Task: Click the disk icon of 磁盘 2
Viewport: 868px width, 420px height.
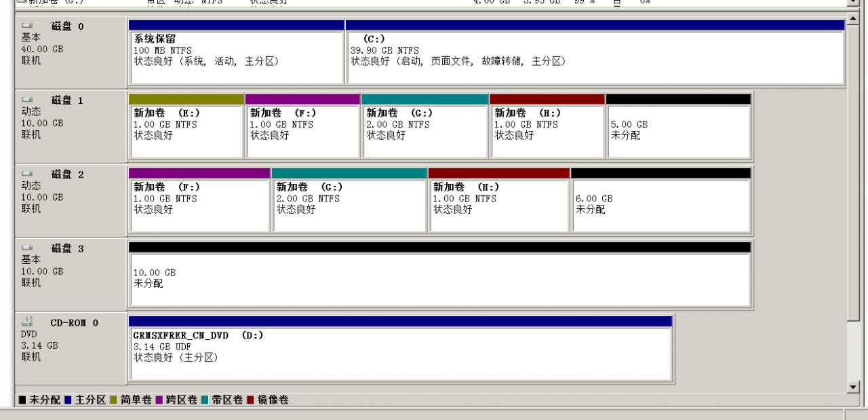Action: [x=27, y=174]
